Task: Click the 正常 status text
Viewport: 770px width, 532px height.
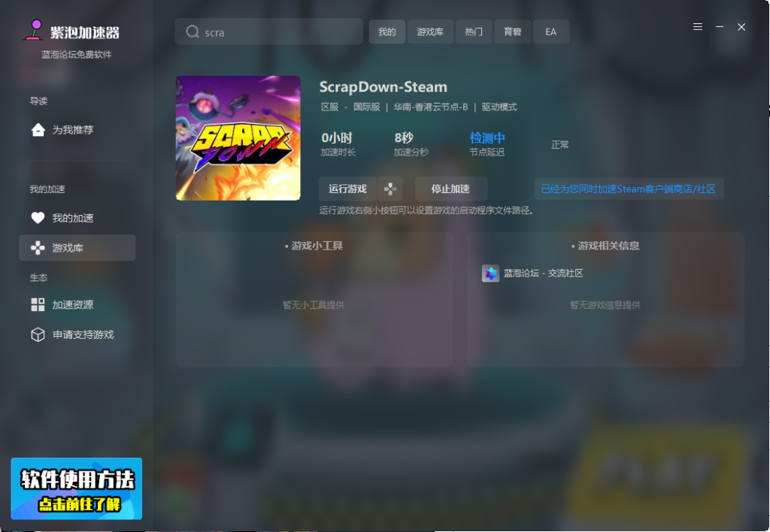Action: point(559,145)
